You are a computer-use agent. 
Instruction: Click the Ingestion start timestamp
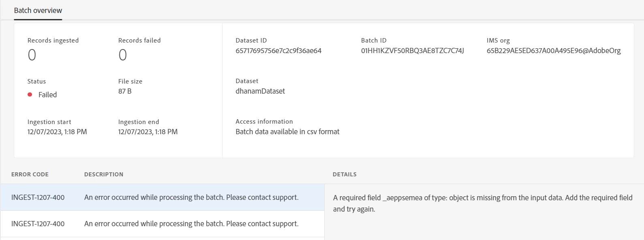tap(57, 132)
